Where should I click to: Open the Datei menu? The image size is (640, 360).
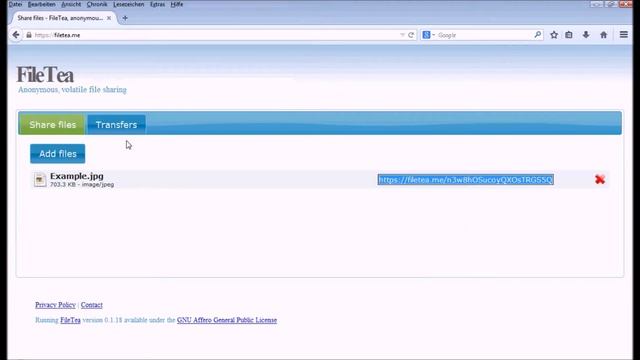click(x=15, y=4)
